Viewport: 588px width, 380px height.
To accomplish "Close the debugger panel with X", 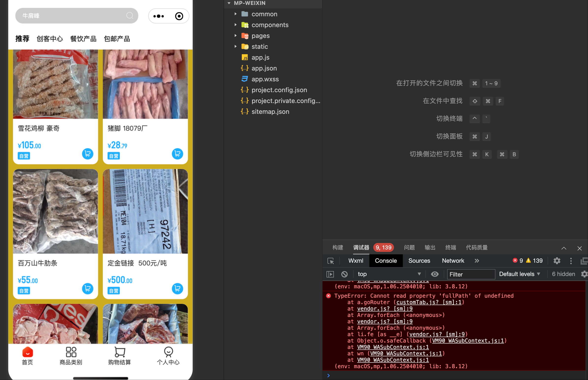I will [579, 248].
